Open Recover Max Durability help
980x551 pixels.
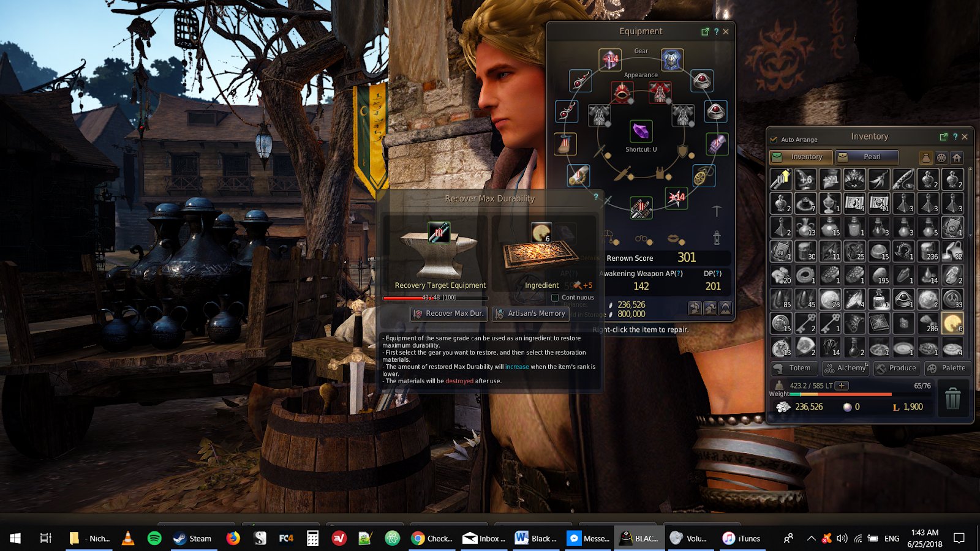(x=595, y=197)
